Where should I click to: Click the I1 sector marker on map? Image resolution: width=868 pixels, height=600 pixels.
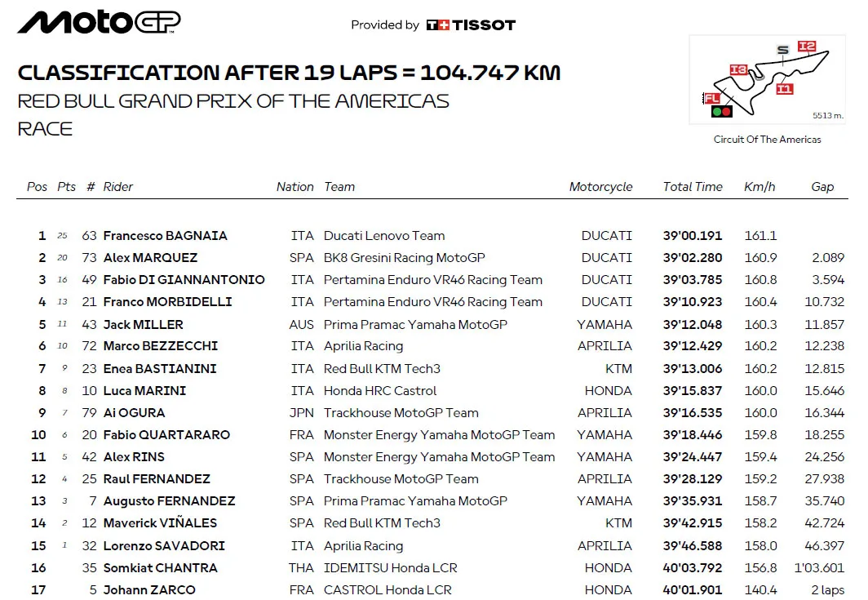(x=784, y=89)
